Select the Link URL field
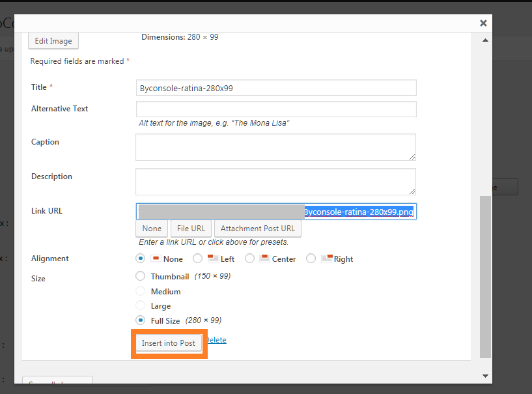 [276, 212]
